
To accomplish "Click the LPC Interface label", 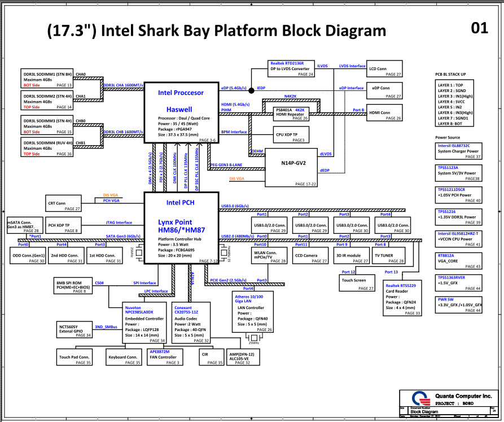I will click(x=156, y=291).
